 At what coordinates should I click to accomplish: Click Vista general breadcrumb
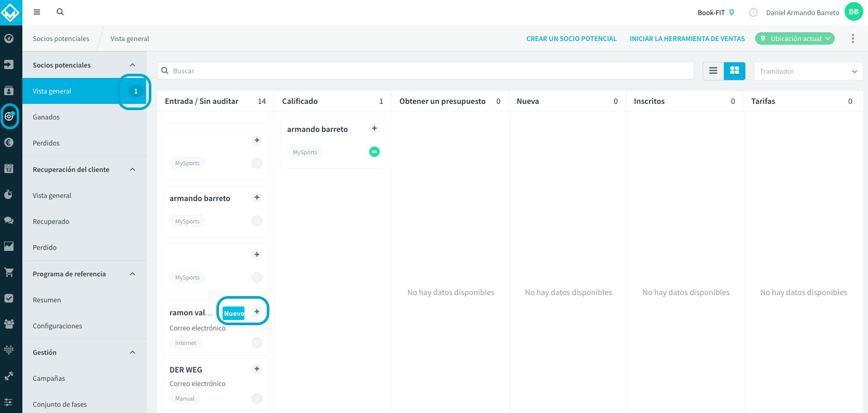pos(129,38)
